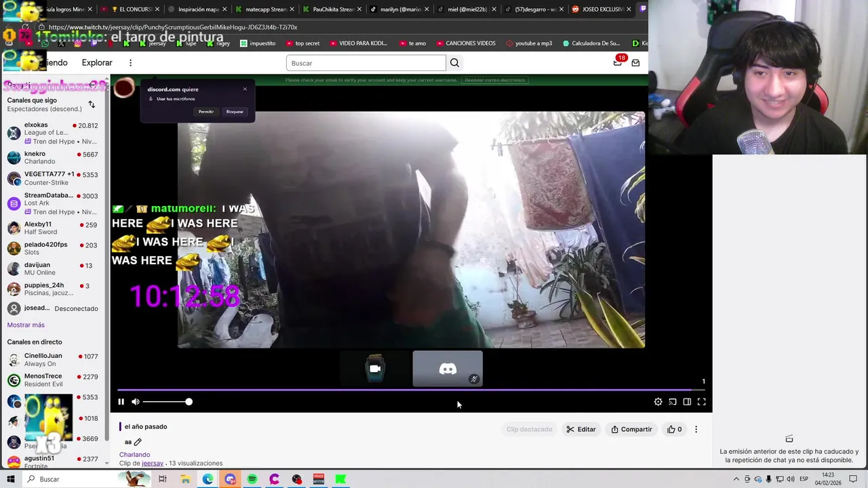Sort followed channels with arrows icon
This screenshot has width=868, height=488.
[92, 104]
